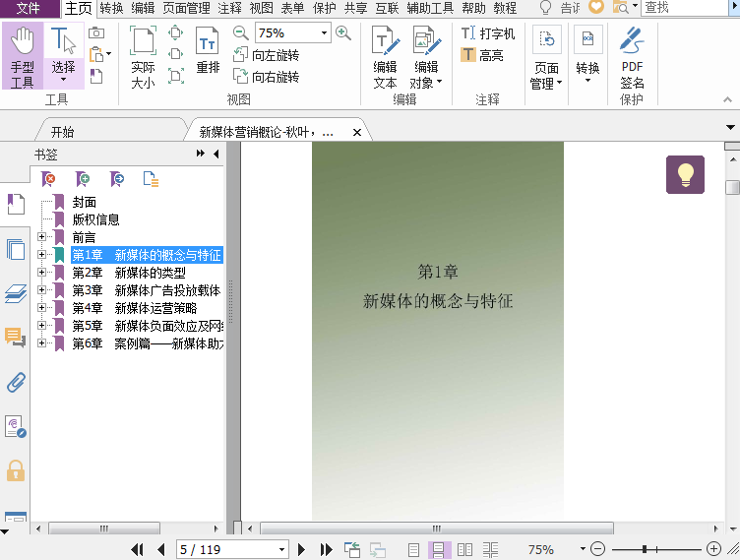Click the Reflow (重排) icon
740x560 pixels.
pyautogui.click(x=208, y=50)
